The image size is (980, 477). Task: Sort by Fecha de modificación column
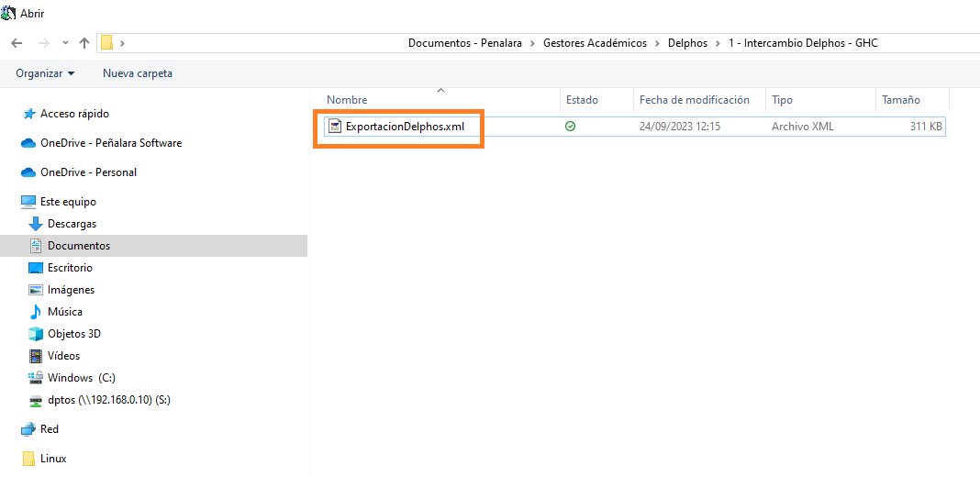coord(694,100)
